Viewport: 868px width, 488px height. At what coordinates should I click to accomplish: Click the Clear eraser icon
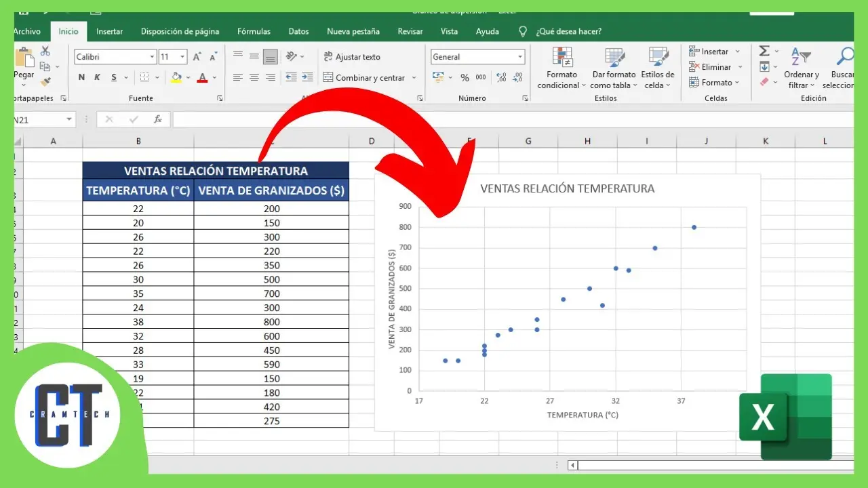(x=764, y=82)
